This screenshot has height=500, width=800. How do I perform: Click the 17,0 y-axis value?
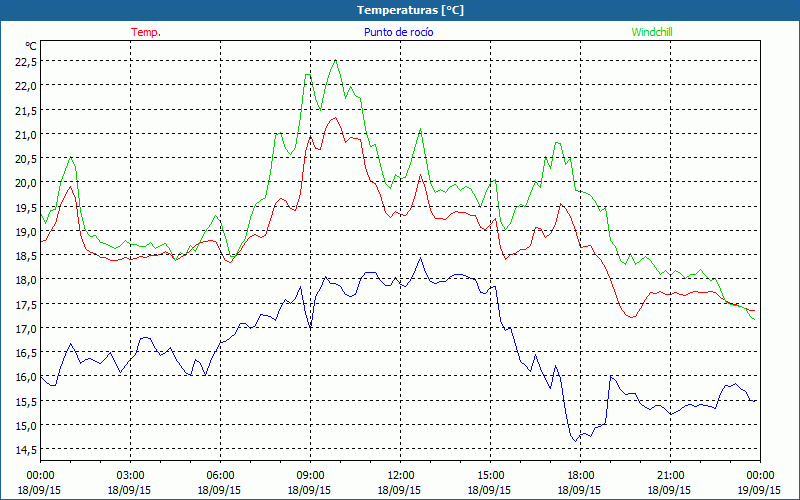(x=26, y=328)
